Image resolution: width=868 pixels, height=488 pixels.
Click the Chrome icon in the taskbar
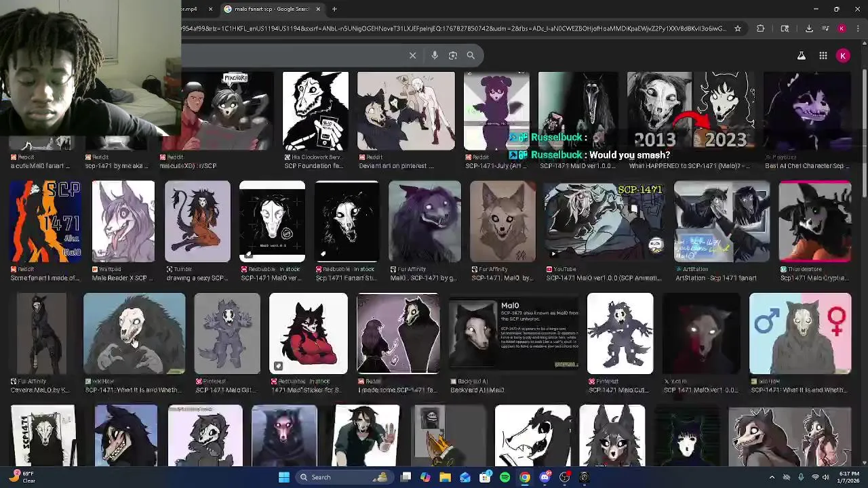(x=525, y=477)
